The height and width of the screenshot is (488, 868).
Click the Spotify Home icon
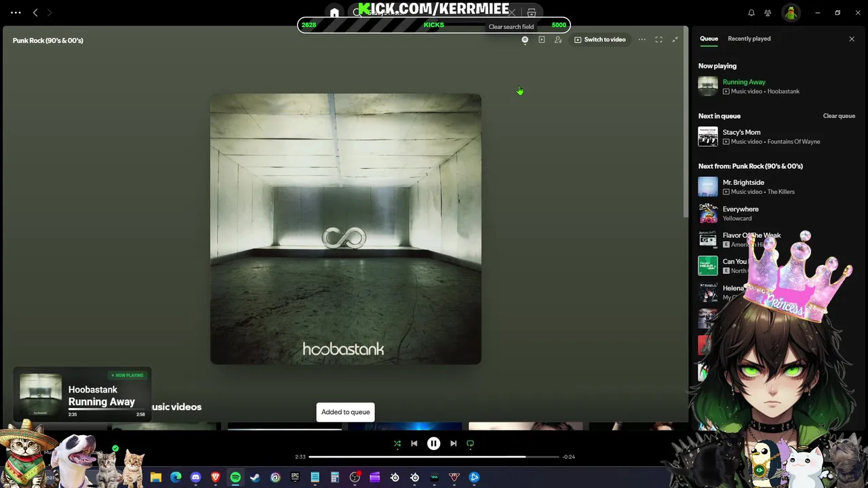pos(334,12)
